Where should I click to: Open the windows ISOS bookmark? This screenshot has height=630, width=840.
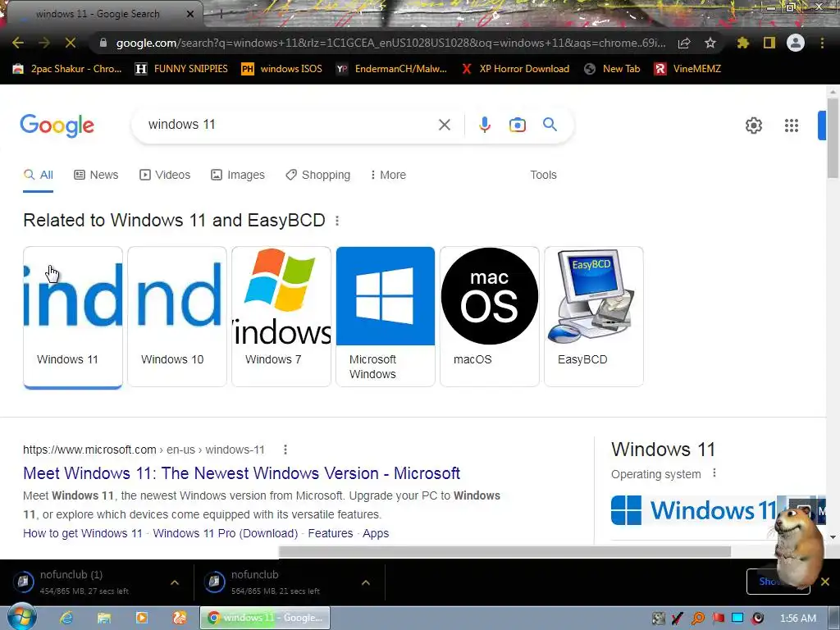coord(282,69)
